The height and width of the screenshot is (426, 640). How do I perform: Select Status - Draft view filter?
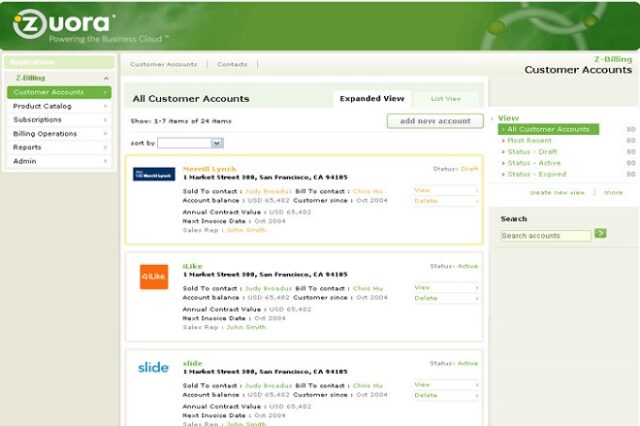pyautogui.click(x=532, y=152)
